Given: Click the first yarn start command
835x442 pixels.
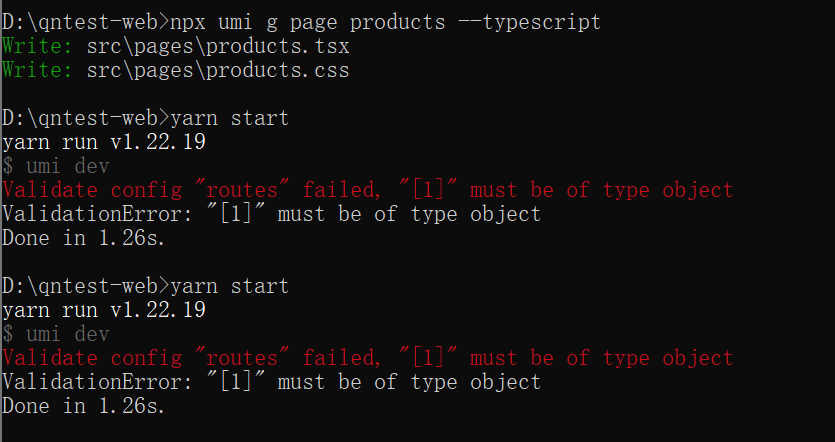Looking at the screenshot, I should (x=230, y=118).
